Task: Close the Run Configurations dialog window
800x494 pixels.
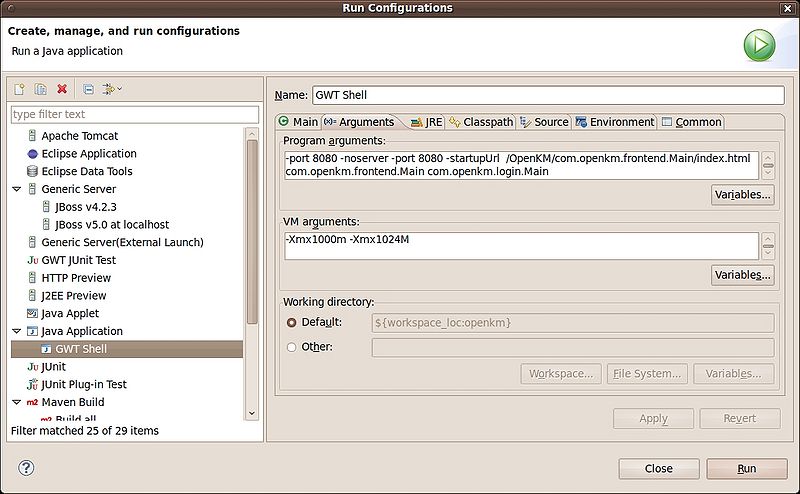Action: (x=787, y=8)
